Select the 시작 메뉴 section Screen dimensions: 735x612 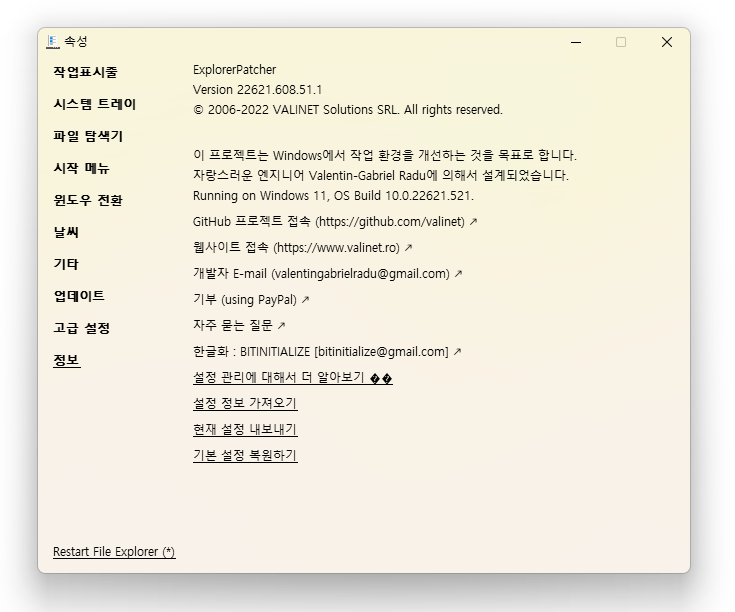tap(82, 168)
